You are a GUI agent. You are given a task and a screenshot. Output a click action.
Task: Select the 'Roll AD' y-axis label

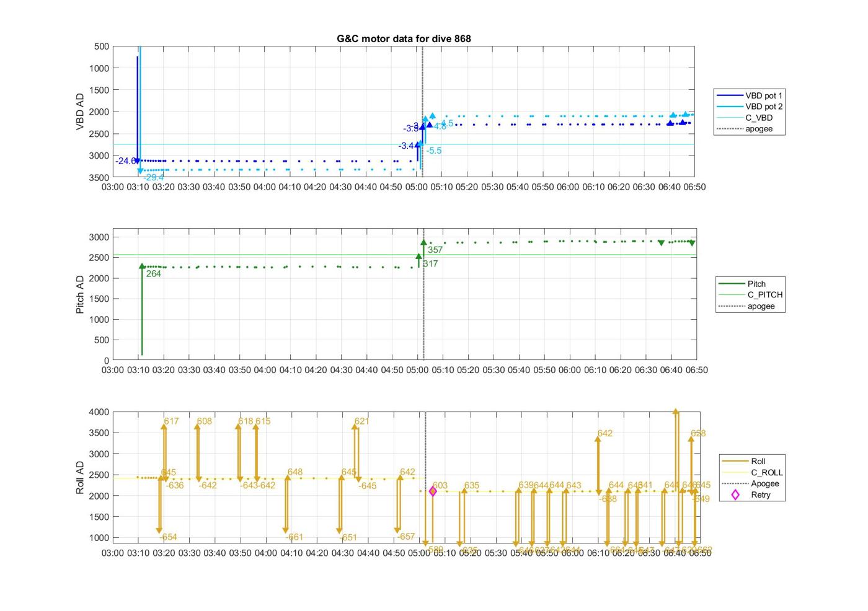click(x=80, y=477)
